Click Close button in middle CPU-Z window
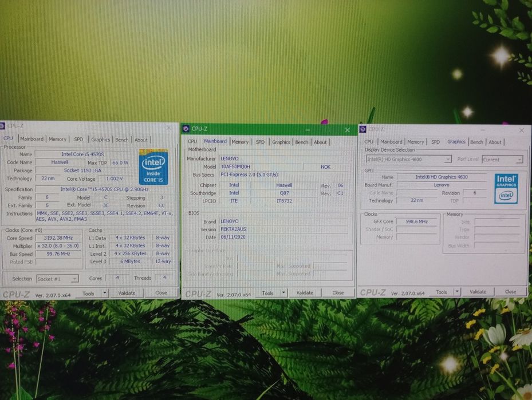 click(x=338, y=292)
